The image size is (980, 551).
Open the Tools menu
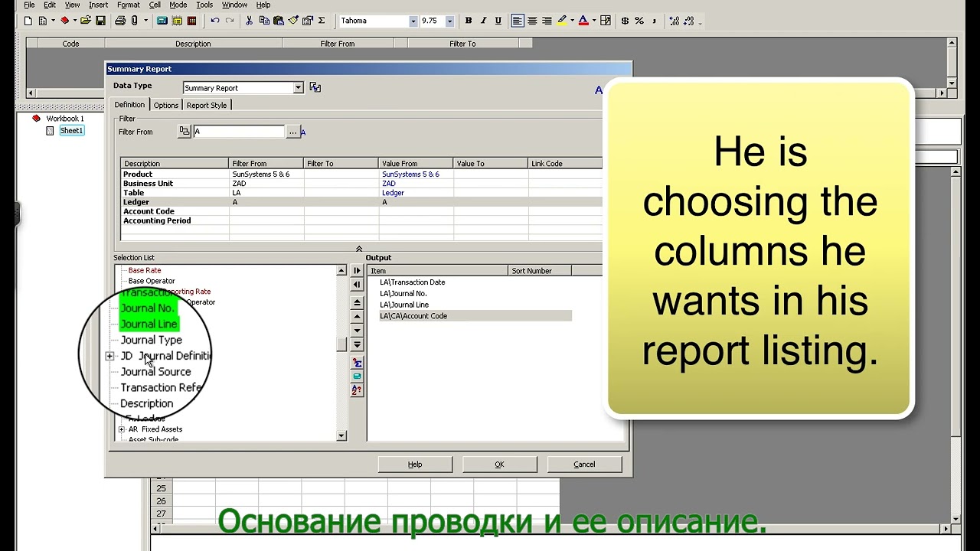point(204,5)
